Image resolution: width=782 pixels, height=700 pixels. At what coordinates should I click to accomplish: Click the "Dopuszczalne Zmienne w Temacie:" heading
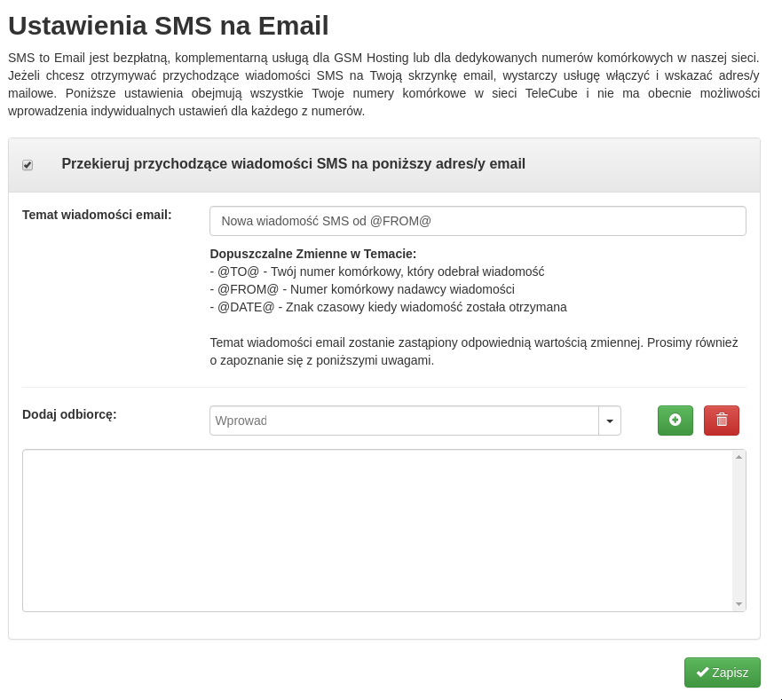coord(312,254)
